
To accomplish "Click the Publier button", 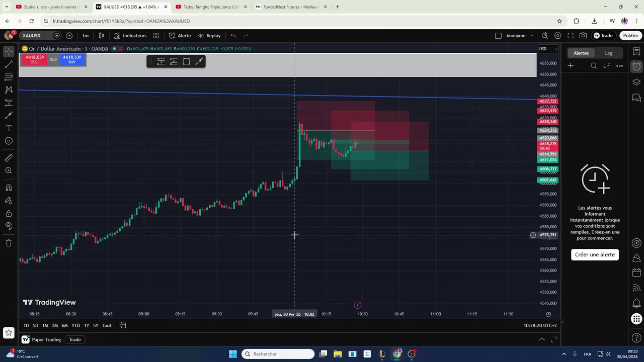I will coord(630,36).
